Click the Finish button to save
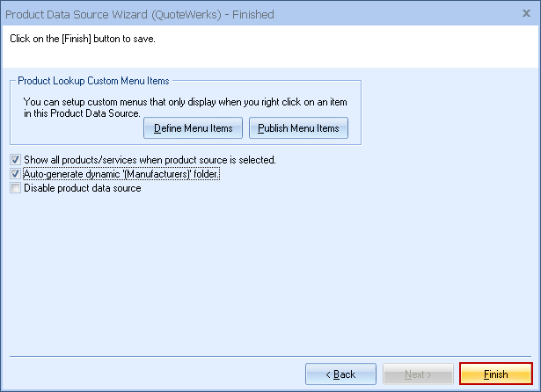541x392 pixels. tap(495, 374)
